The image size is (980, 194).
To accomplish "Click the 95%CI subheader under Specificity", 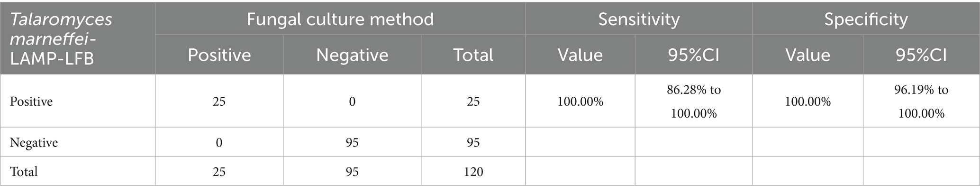I will [x=921, y=55].
